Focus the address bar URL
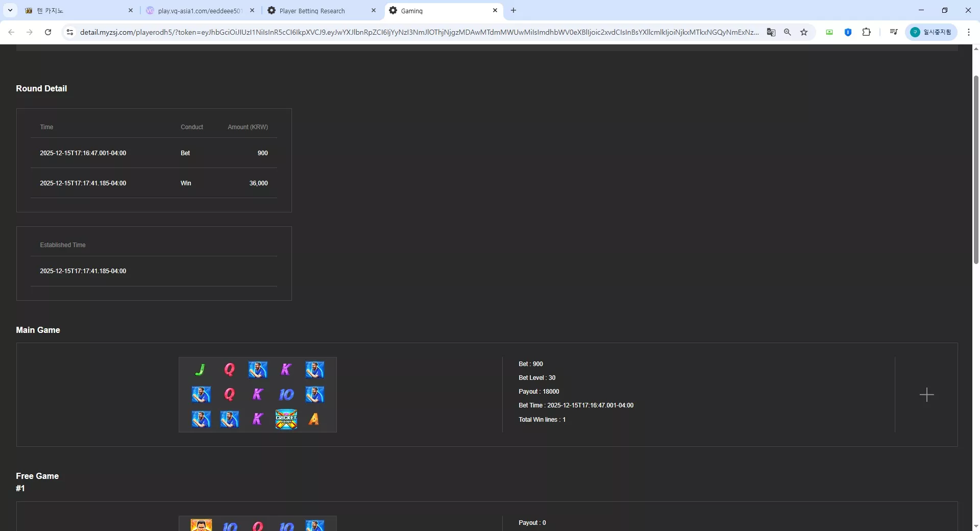Image resolution: width=980 pixels, height=531 pixels. click(419, 32)
